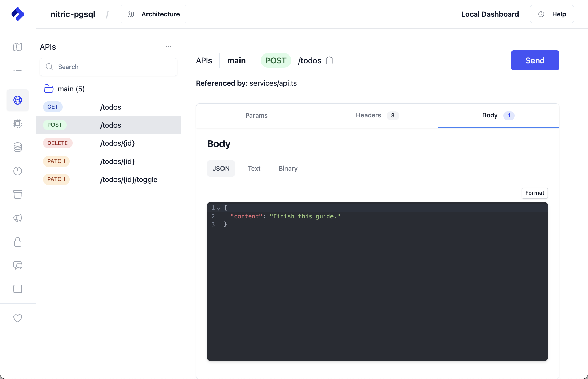The width and height of the screenshot is (588, 379).
Task: Select the GET /todos endpoint
Action: tap(108, 107)
